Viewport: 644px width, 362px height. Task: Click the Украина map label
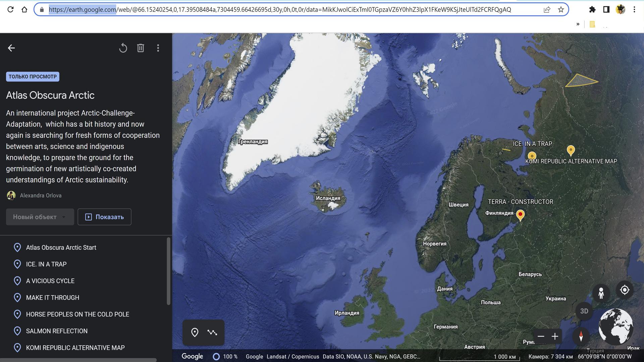[555, 299]
